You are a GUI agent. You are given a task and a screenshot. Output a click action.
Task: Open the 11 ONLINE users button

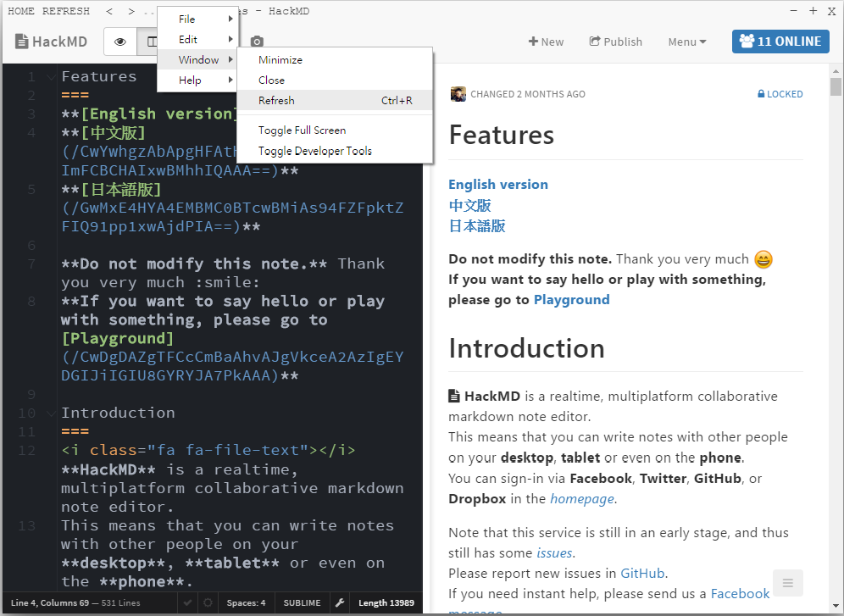tap(780, 42)
